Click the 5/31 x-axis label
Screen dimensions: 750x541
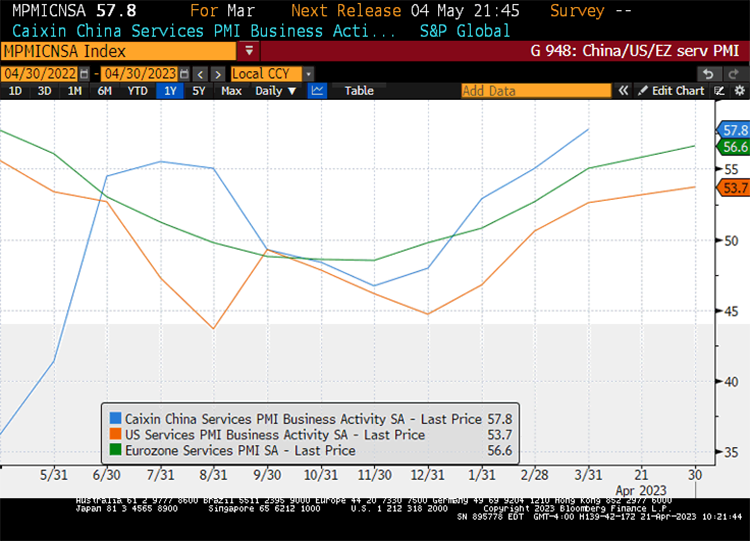tap(54, 475)
